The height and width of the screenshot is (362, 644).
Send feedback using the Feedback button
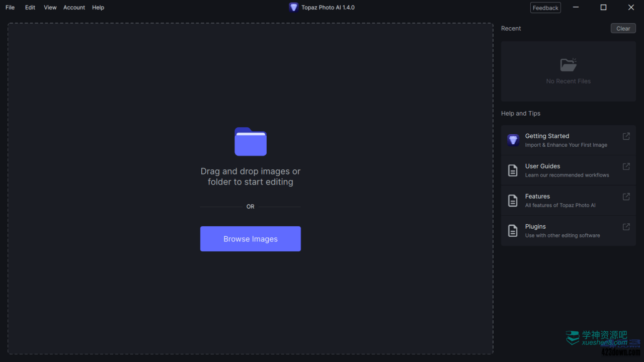pos(545,8)
